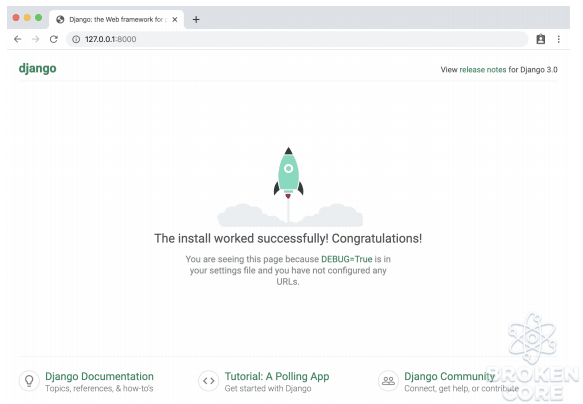Click the browser forward arrow
The height and width of the screenshot is (404, 583).
click(x=35, y=39)
